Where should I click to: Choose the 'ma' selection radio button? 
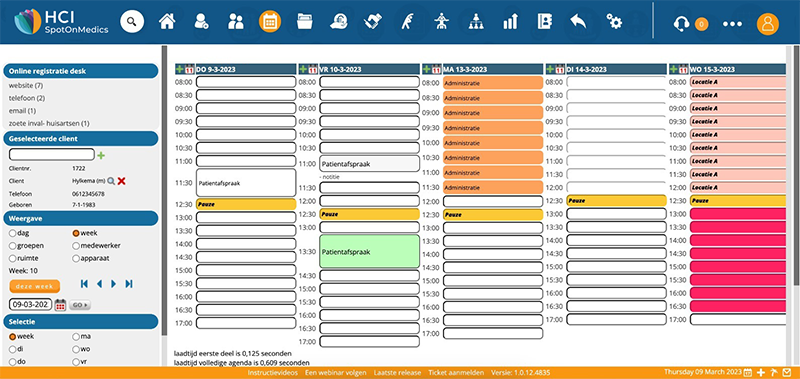[76, 337]
